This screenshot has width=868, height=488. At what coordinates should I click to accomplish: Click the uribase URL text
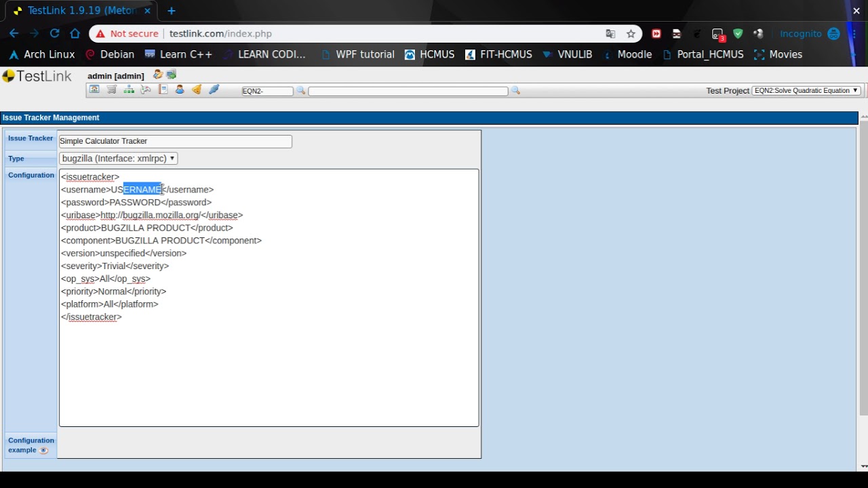[150, 215]
